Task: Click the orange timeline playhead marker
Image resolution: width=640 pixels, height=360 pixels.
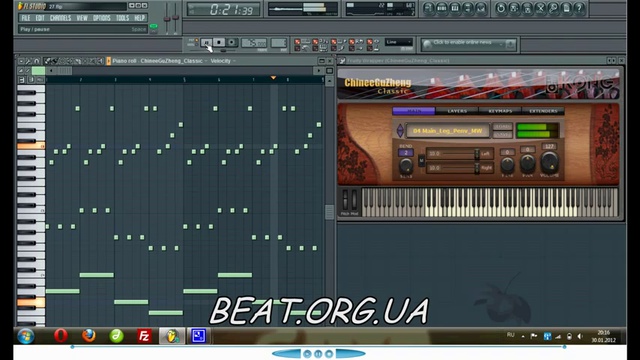Action: click(273, 78)
